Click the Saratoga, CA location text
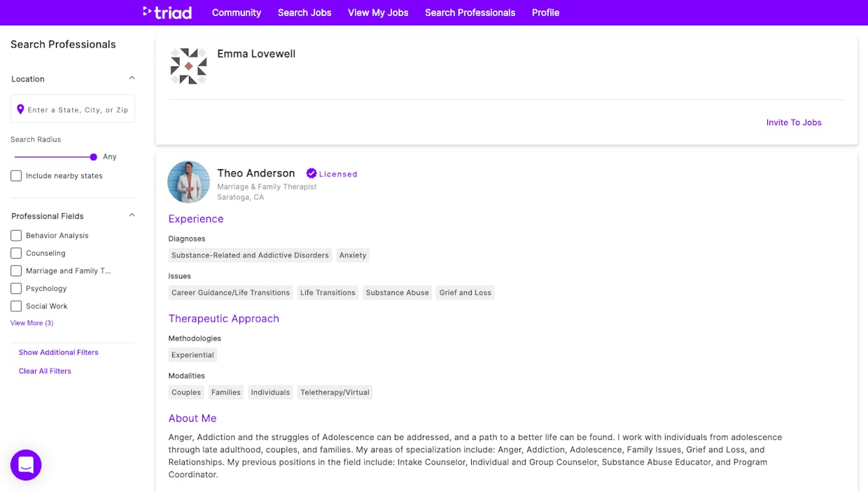The height and width of the screenshot is (491, 868). (x=241, y=197)
